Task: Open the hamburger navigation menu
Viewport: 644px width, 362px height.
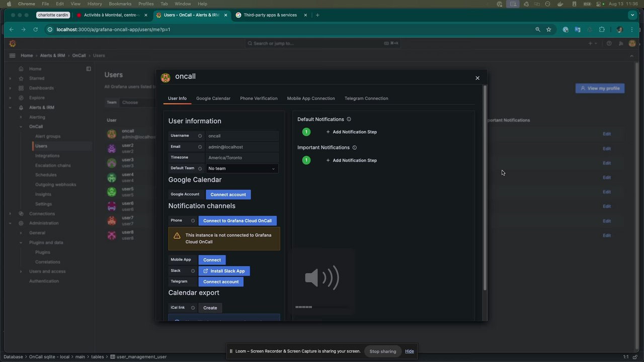Action: pos(12,55)
